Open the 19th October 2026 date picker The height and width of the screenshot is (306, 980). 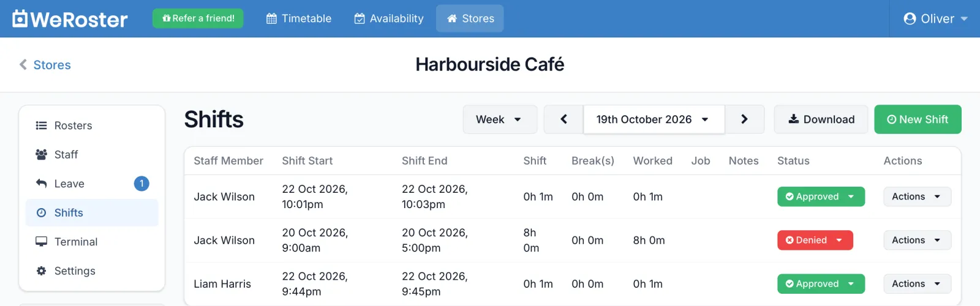click(654, 119)
